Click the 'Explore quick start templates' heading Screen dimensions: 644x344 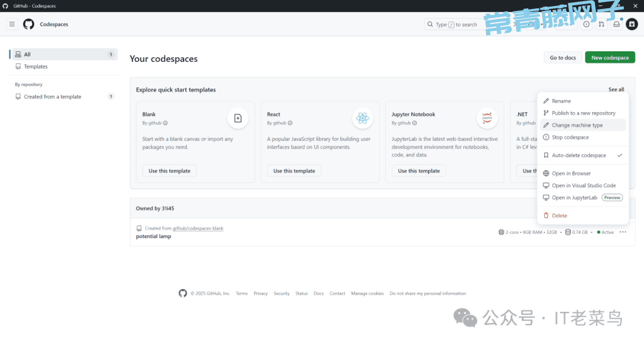(176, 89)
